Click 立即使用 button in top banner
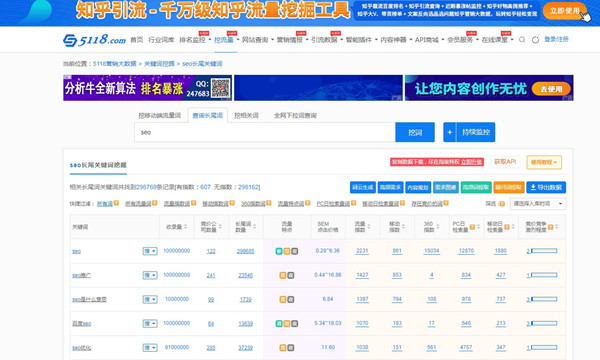 [x=565, y=11]
